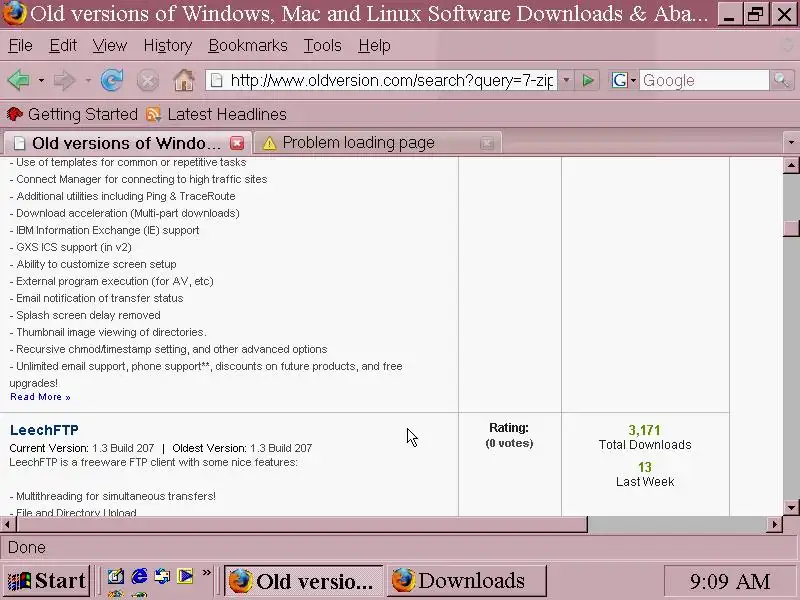Click the Old versio... Firefox taskbar button
The image size is (800, 600).
304,581
